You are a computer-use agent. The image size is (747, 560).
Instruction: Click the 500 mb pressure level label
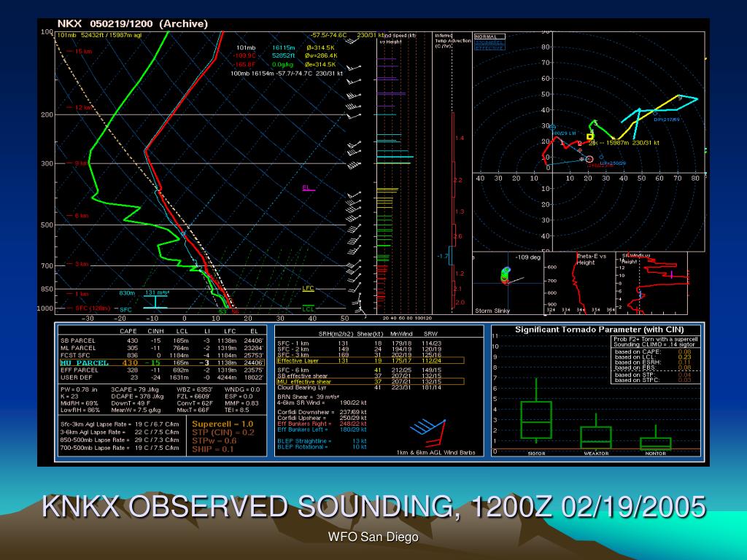click(x=47, y=225)
